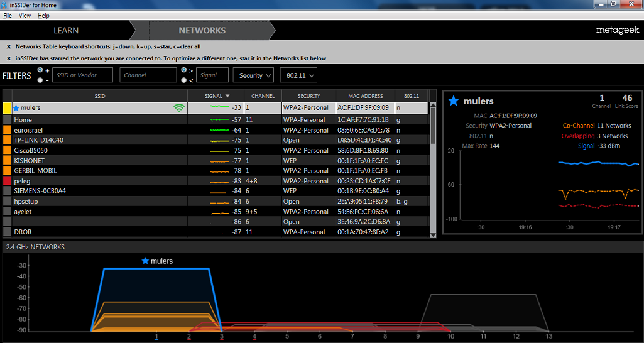Dismiss the keyboard shortcuts tip with its X

[x=8, y=46]
